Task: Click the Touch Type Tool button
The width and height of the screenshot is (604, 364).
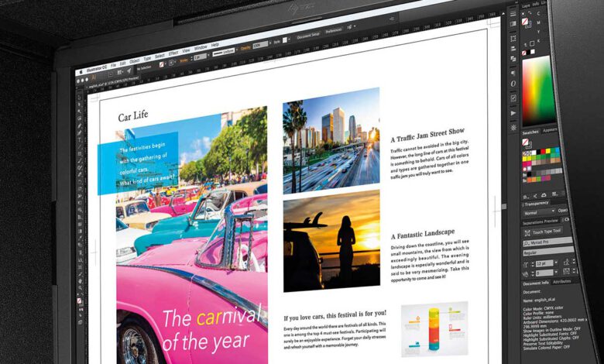Action: click(x=543, y=232)
